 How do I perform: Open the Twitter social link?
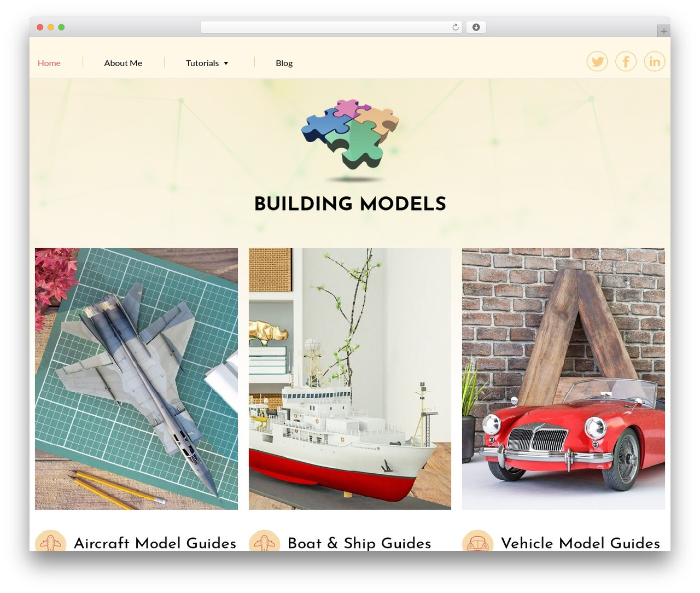(x=597, y=61)
